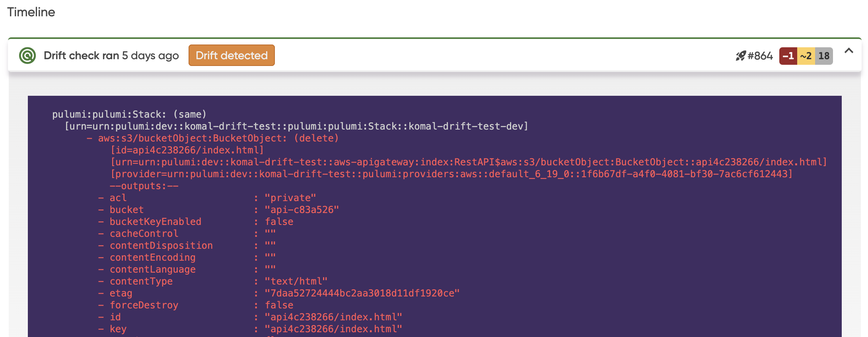Click the contentType "text/html" row
868x337 pixels.
click(213, 281)
